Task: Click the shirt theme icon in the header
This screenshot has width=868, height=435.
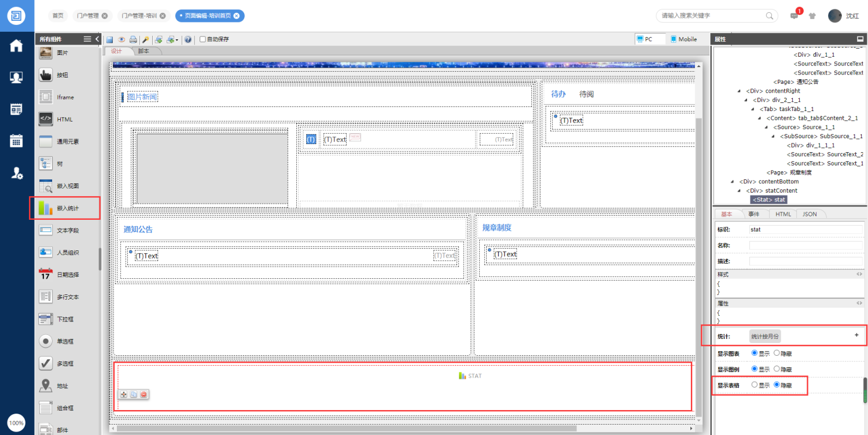Action: coord(812,16)
